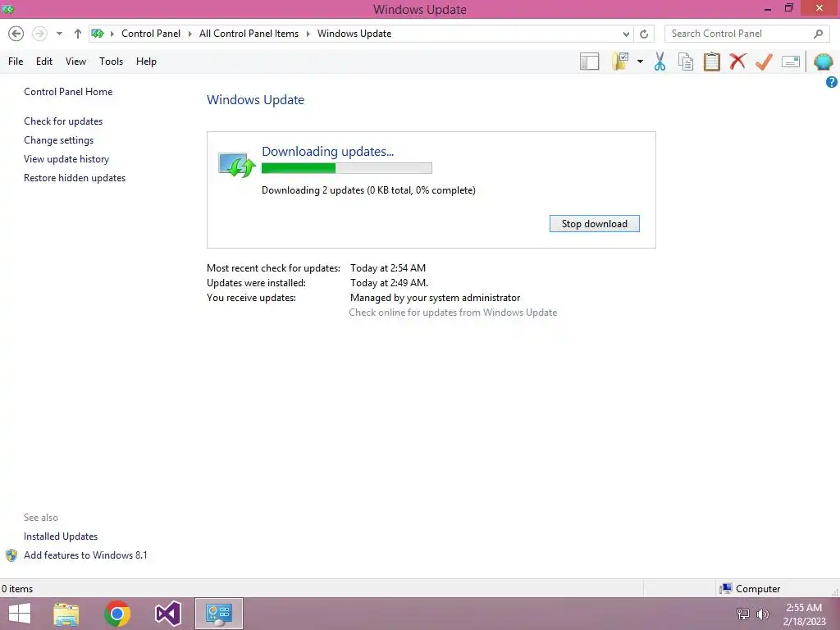Refresh the Windows Update page
The image size is (840, 630).
click(644, 34)
